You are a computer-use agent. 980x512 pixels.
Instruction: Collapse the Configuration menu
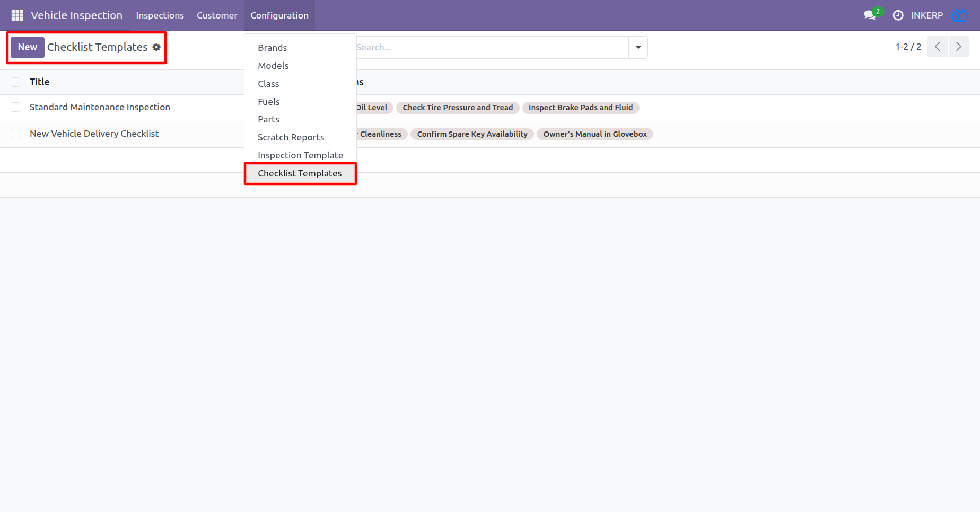click(279, 15)
